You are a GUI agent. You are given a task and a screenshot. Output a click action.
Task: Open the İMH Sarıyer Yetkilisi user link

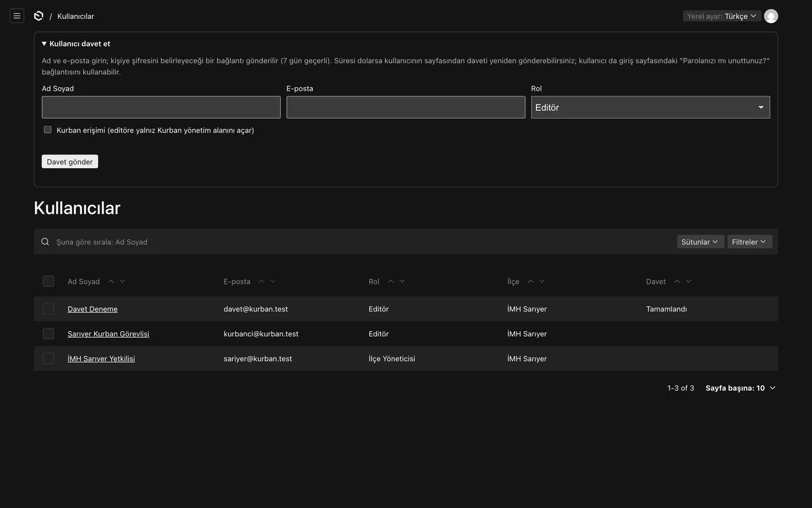101,359
